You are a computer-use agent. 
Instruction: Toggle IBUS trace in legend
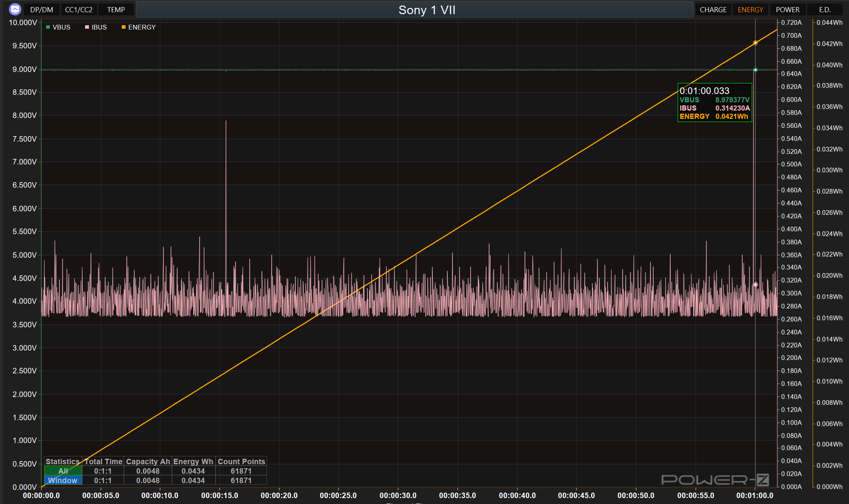[x=99, y=27]
